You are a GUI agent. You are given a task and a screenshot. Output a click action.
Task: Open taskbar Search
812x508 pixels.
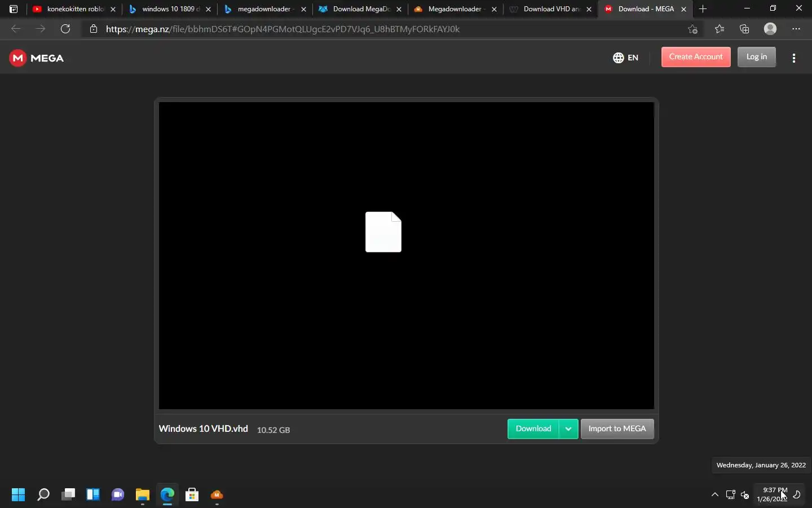(43, 495)
